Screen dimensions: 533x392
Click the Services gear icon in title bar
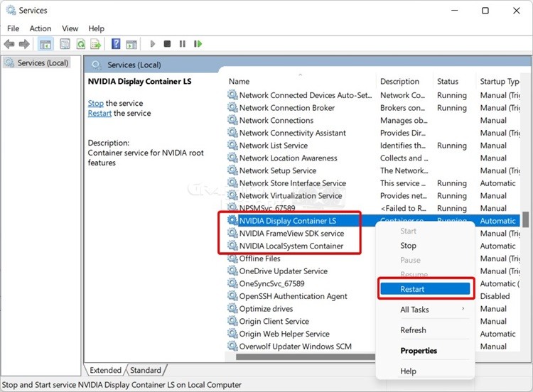11,10
